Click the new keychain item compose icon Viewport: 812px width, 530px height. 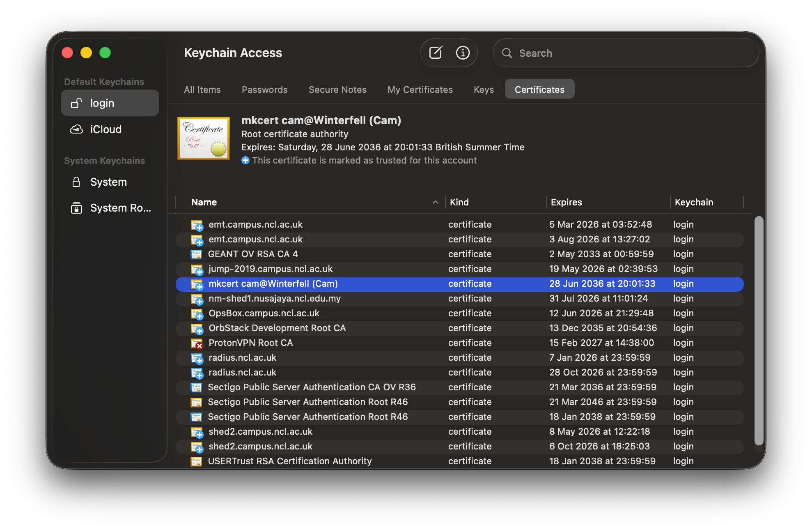(x=436, y=53)
